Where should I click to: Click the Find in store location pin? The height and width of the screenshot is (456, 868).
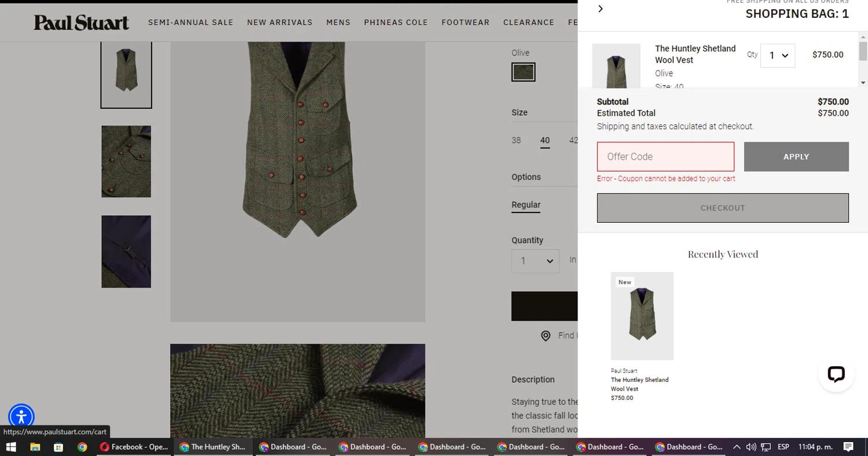point(546,336)
